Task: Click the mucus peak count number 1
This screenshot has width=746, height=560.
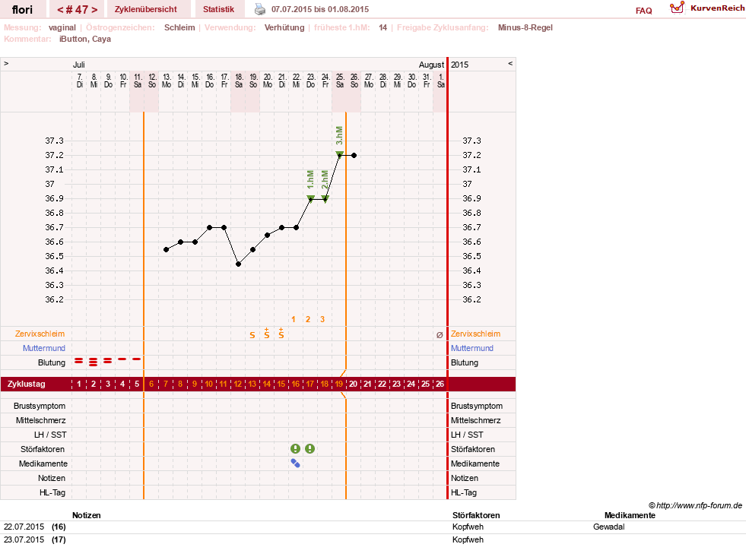Action: 293,319
